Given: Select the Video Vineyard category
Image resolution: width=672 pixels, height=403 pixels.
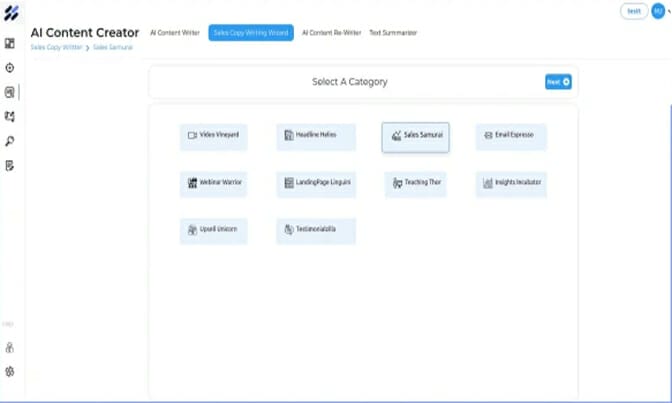Looking at the screenshot, I should [213, 135].
